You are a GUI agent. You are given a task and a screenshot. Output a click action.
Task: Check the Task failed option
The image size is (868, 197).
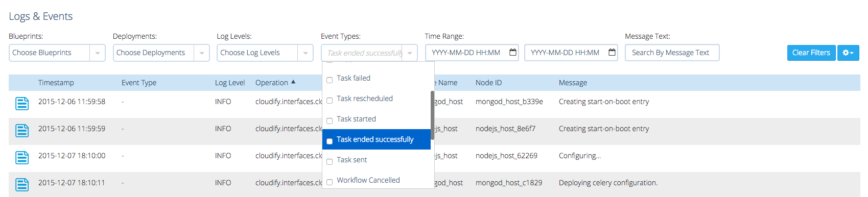point(330,80)
